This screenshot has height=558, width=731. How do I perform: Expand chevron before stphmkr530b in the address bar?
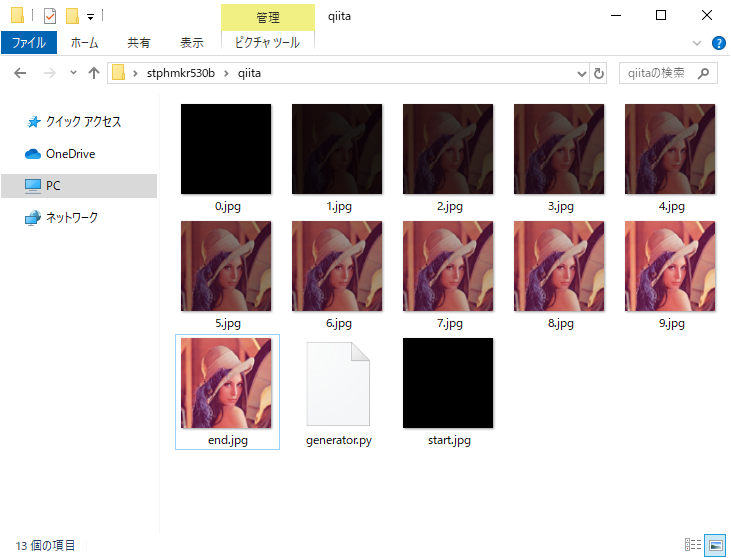click(135, 73)
